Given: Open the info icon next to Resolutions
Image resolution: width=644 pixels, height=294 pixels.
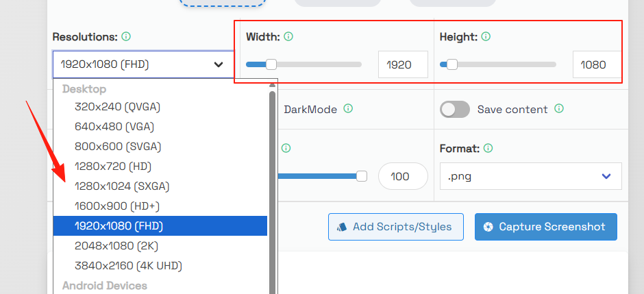Looking at the screenshot, I should pyautogui.click(x=126, y=37).
